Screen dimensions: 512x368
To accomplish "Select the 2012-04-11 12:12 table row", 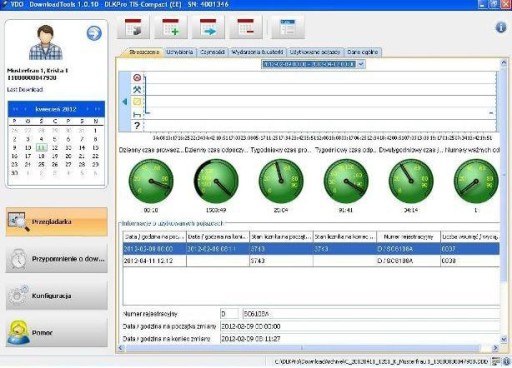I will click(311, 261).
